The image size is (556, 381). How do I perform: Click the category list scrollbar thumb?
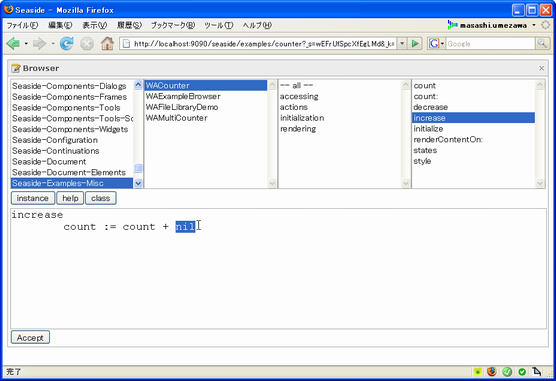coord(138,168)
